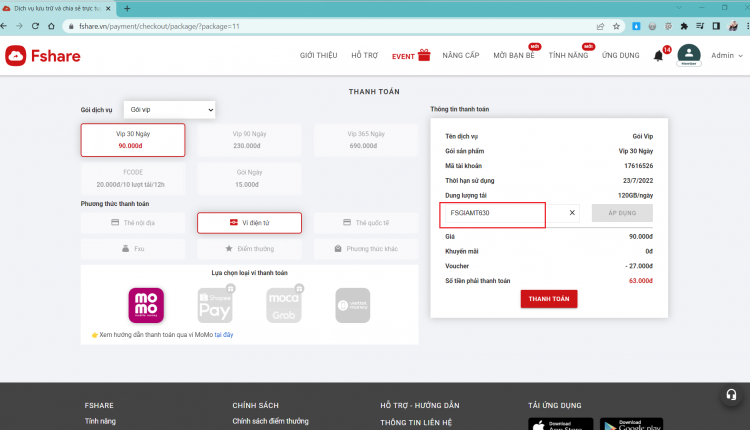Click the browser address bar URL
The image size is (750, 430).
click(x=159, y=26)
